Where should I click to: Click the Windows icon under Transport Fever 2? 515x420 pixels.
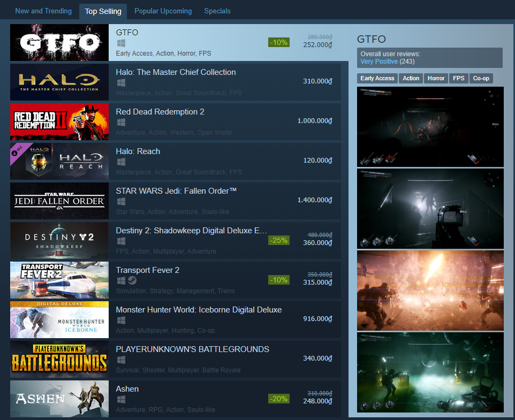click(x=121, y=280)
